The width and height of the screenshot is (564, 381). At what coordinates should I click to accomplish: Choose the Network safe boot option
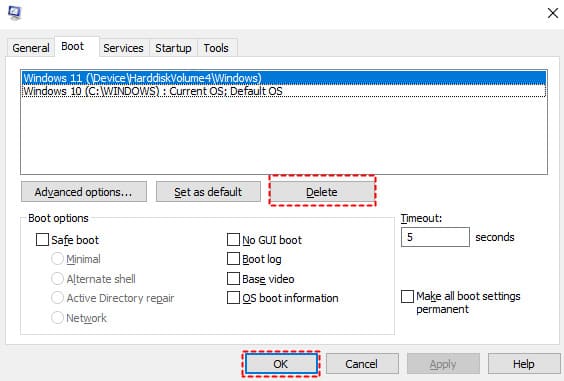coord(58,318)
